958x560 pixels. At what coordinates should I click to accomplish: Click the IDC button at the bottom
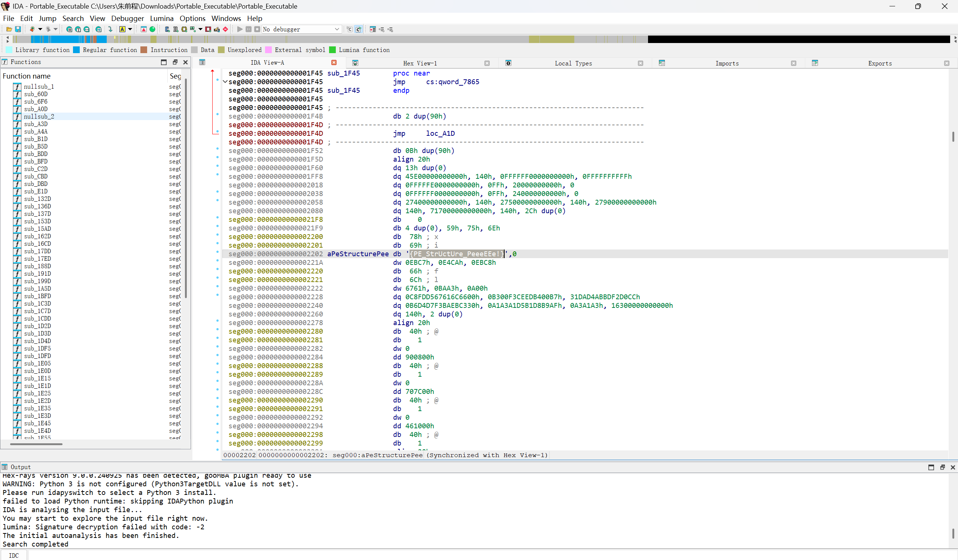[14, 556]
